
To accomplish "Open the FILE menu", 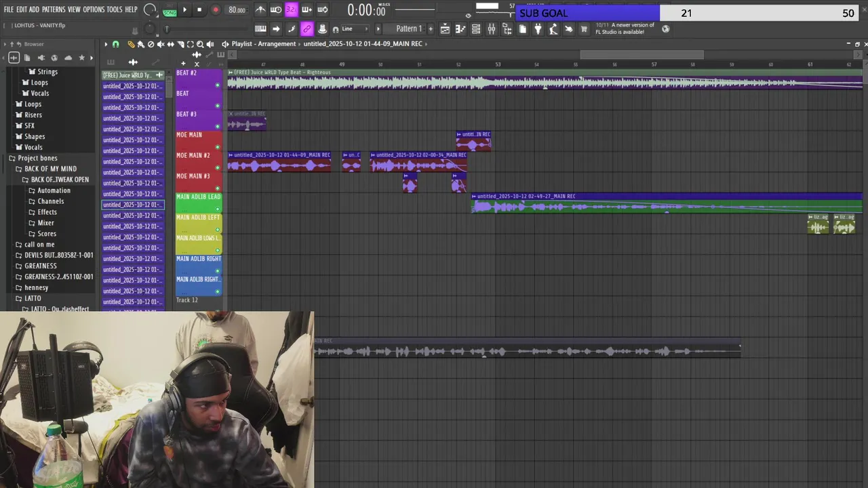I will [x=9, y=9].
